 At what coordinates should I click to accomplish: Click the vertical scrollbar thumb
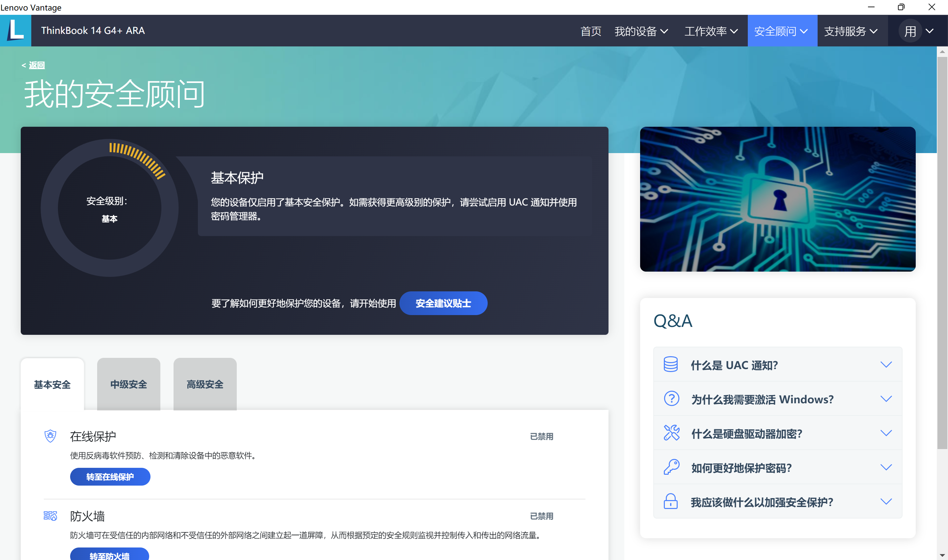click(942, 253)
